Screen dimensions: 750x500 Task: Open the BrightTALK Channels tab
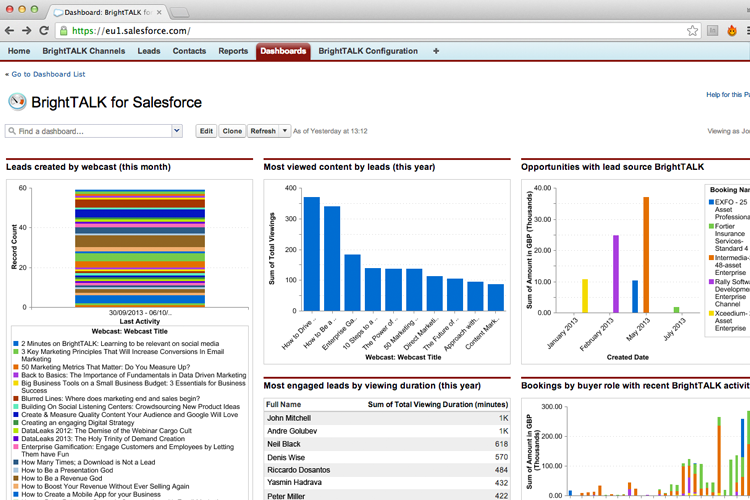84,51
